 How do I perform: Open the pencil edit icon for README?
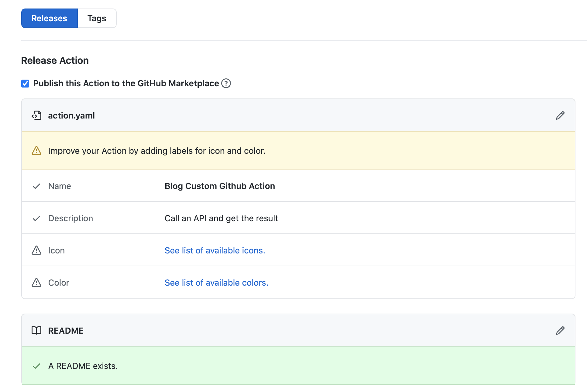[560, 331]
